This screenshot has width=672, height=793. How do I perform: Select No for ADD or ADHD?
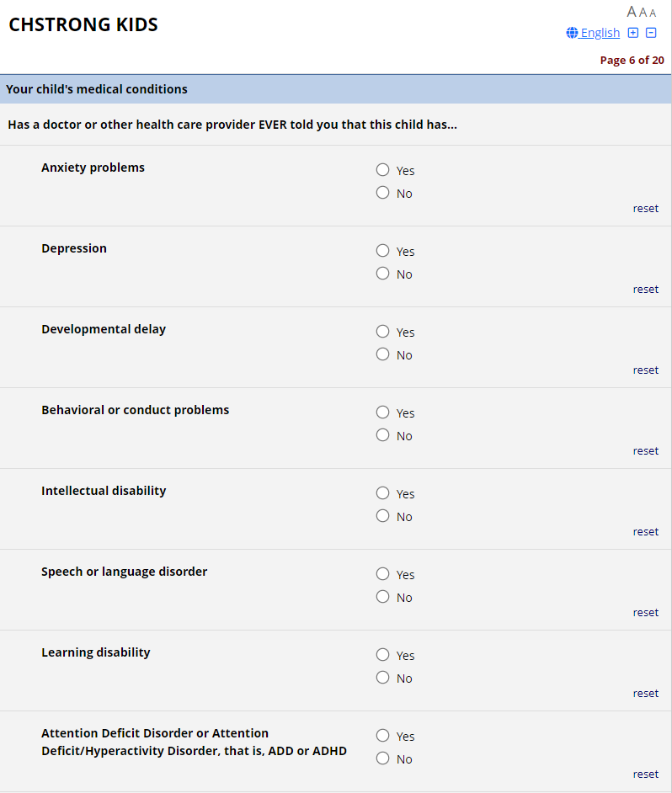383,758
